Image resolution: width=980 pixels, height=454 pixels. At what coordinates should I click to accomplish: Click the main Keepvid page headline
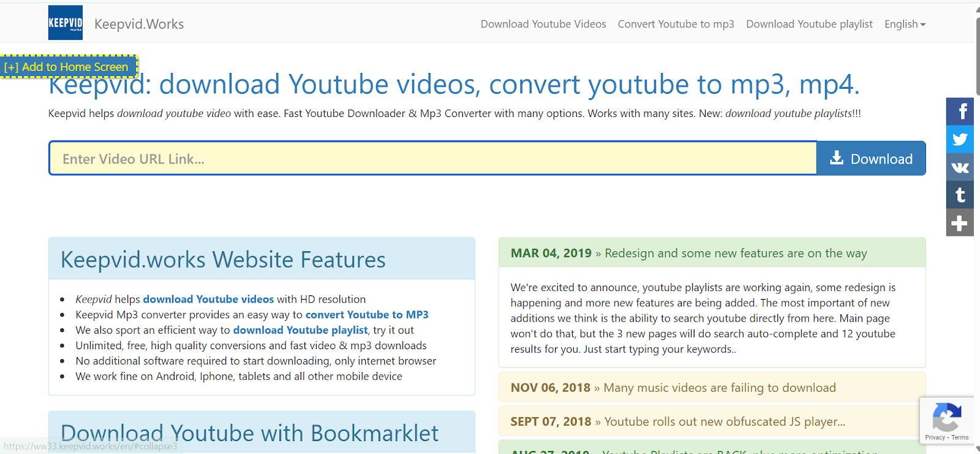click(454, 84)
